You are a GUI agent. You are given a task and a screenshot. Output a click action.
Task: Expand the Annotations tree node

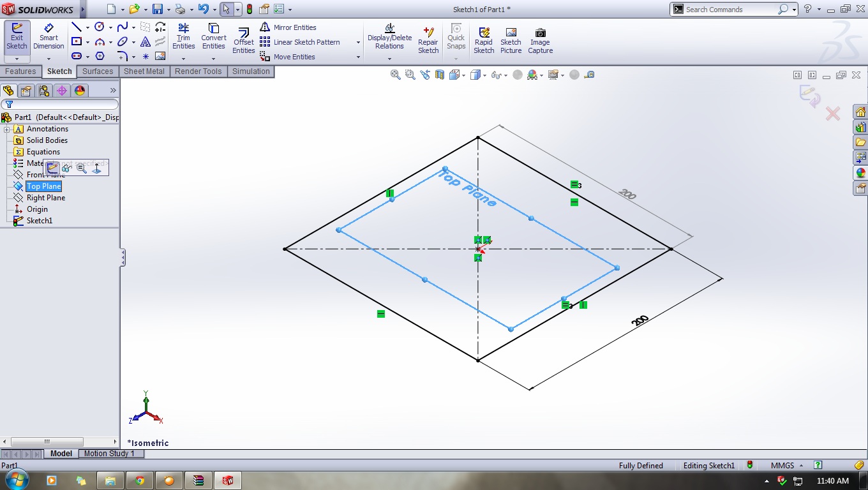click(7, 130)
